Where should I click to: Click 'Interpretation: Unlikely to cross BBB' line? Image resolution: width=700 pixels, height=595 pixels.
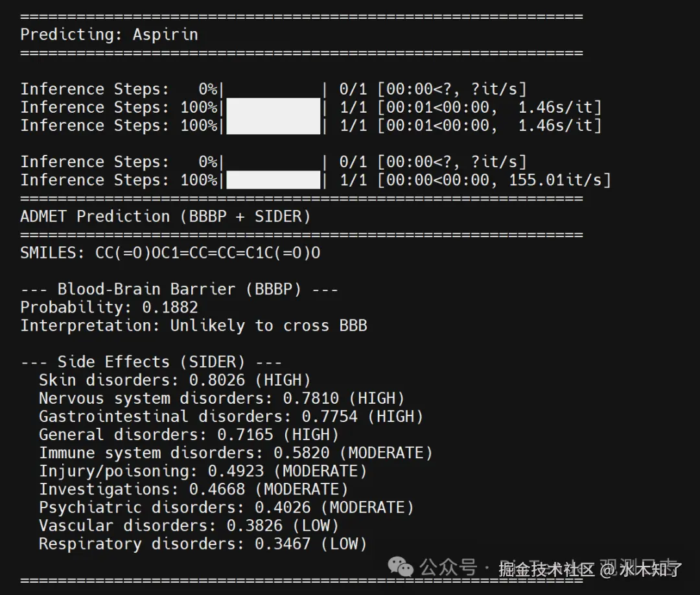[194, 326]
